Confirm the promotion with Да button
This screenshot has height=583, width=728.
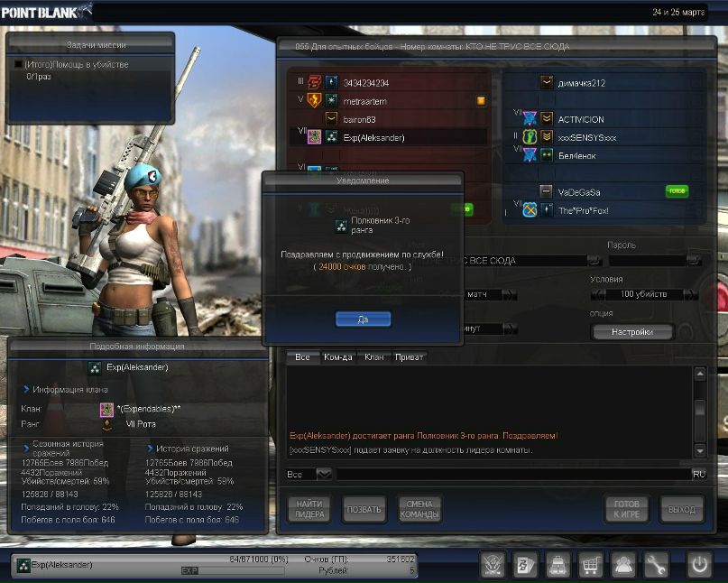coord(363,319)
